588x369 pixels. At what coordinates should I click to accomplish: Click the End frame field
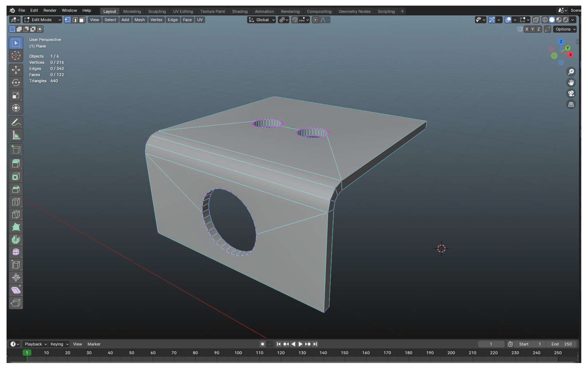(562, 344)
